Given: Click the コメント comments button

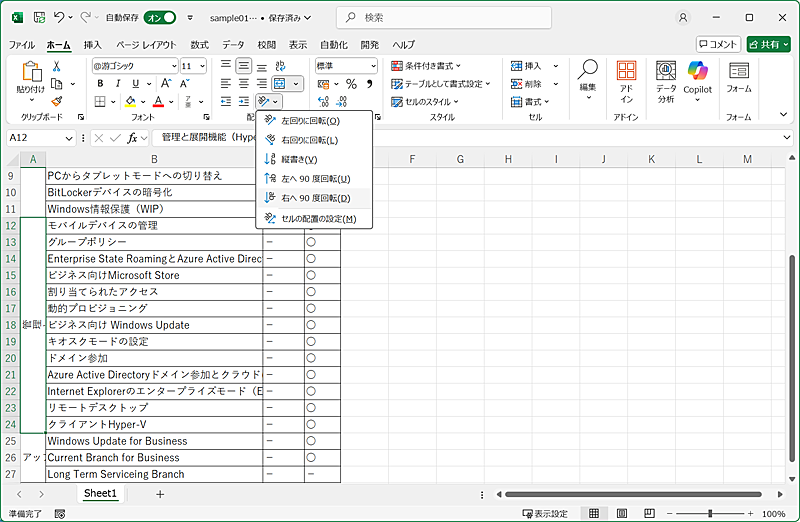Looking at the screenshot, I should (718, 45).
